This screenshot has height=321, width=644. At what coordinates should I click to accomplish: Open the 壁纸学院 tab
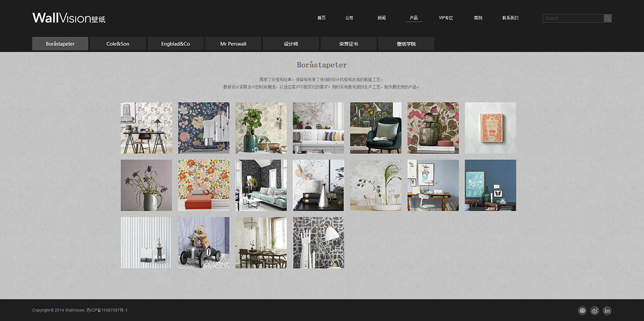coord(406,44)
